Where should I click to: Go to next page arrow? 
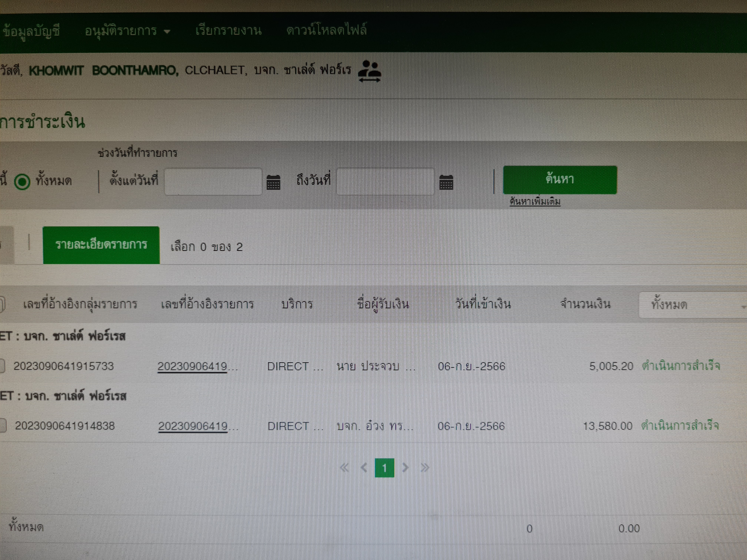point(405,468)
